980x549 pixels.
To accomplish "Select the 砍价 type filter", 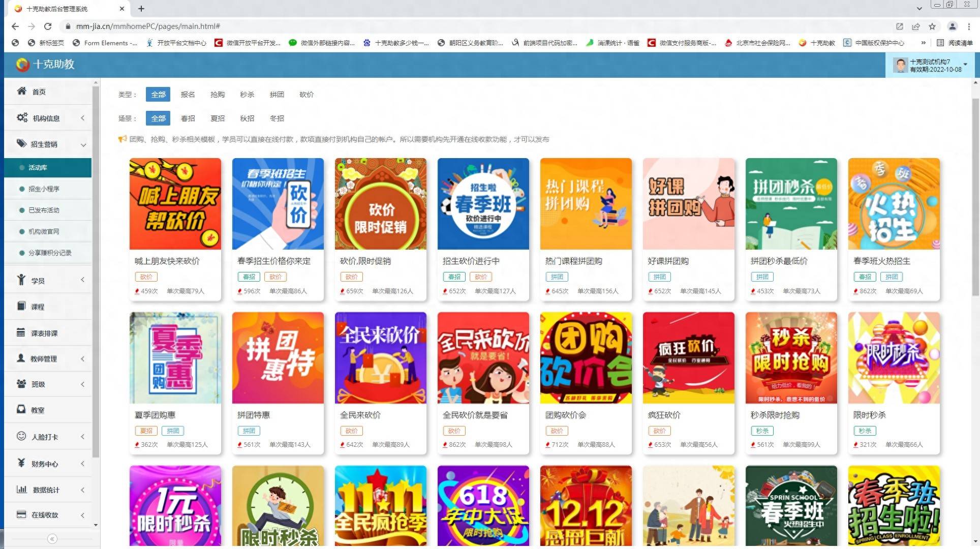I will 307,95.
